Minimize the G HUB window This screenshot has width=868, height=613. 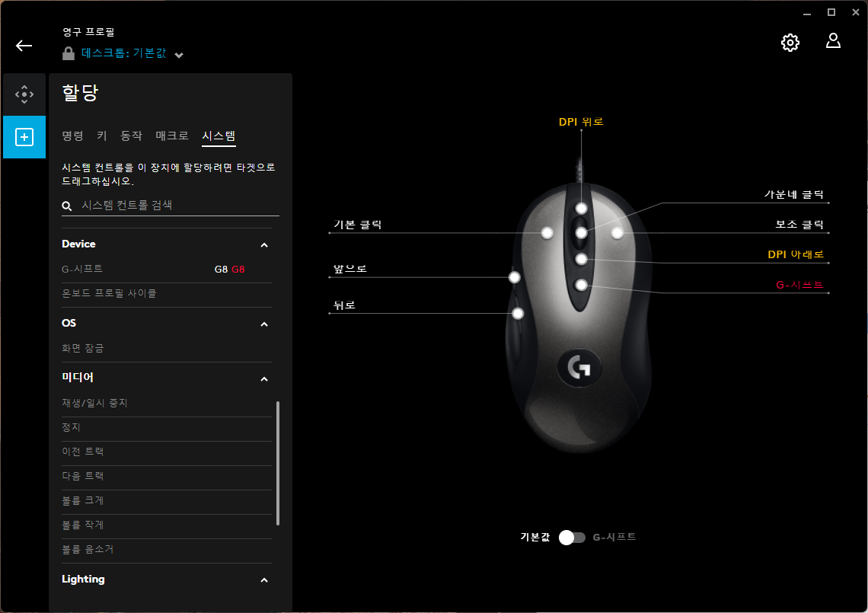click(x=807, y=13)
